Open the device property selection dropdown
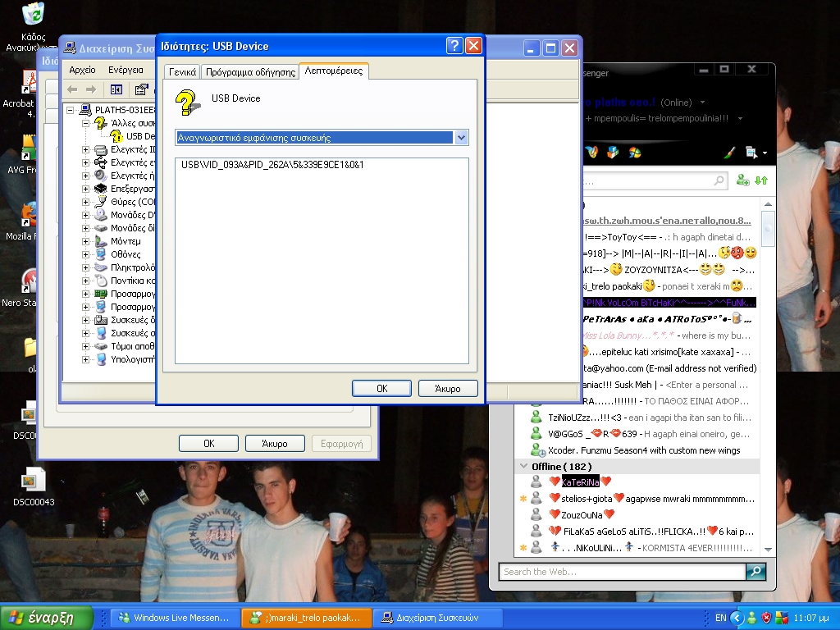 coord(461,138)
